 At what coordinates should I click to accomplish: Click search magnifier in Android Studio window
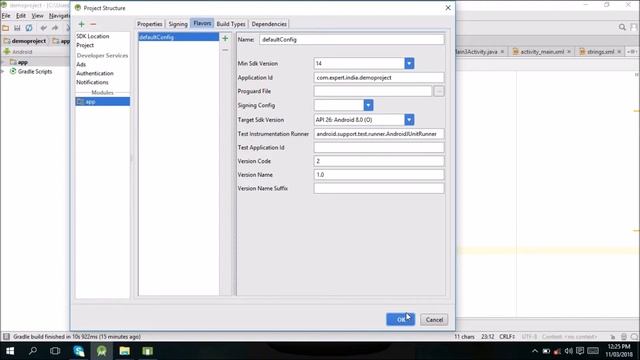622,27
